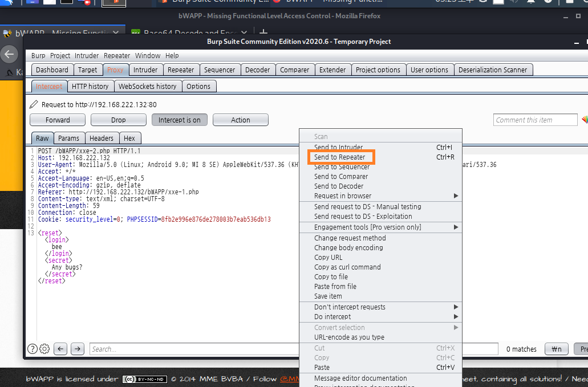This screenshot has height=387, width=588.
Task: Click the Drop button
Action: [x=119, y=120]
